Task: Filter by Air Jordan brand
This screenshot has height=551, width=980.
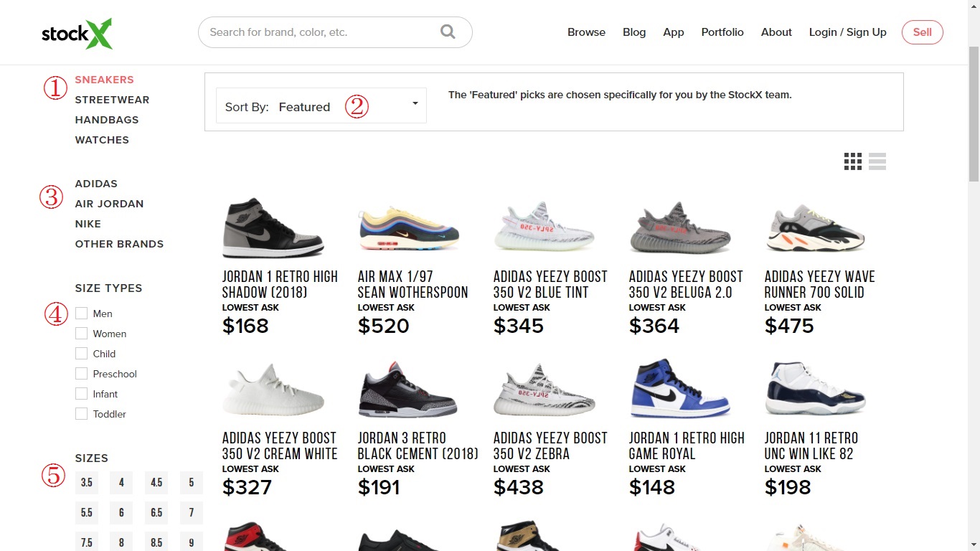Action: [x=109, y=204]
